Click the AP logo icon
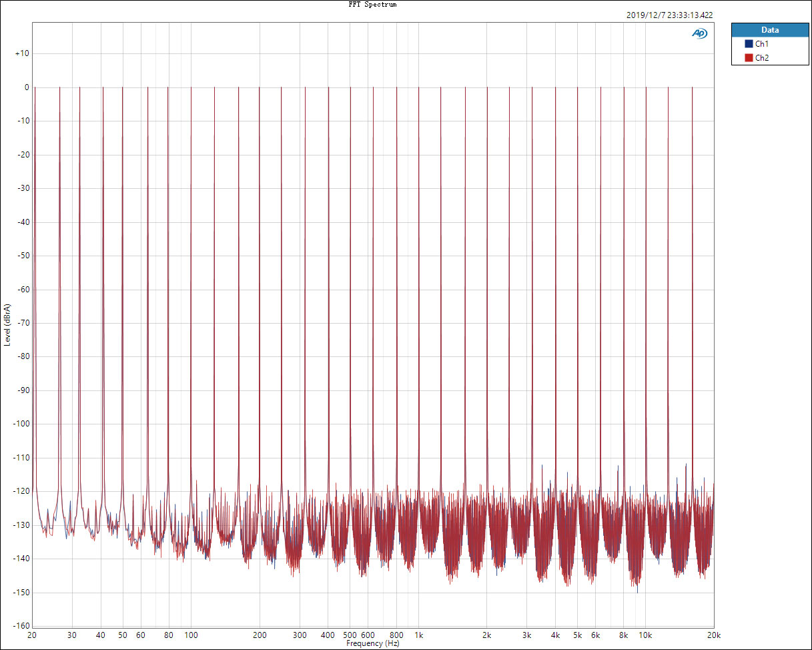 (x=700, y=33)
